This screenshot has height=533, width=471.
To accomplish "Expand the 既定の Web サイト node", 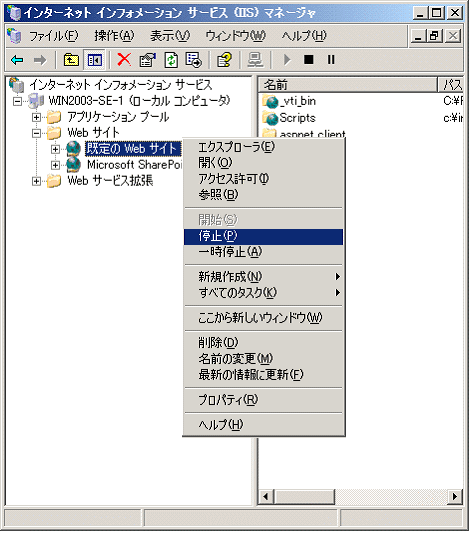I will pyautogui.click(x=55, y=149).
